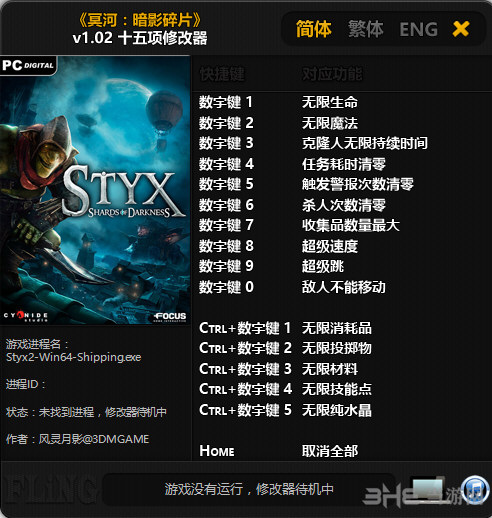Select 收集品数量最大 function

point(351,225)
